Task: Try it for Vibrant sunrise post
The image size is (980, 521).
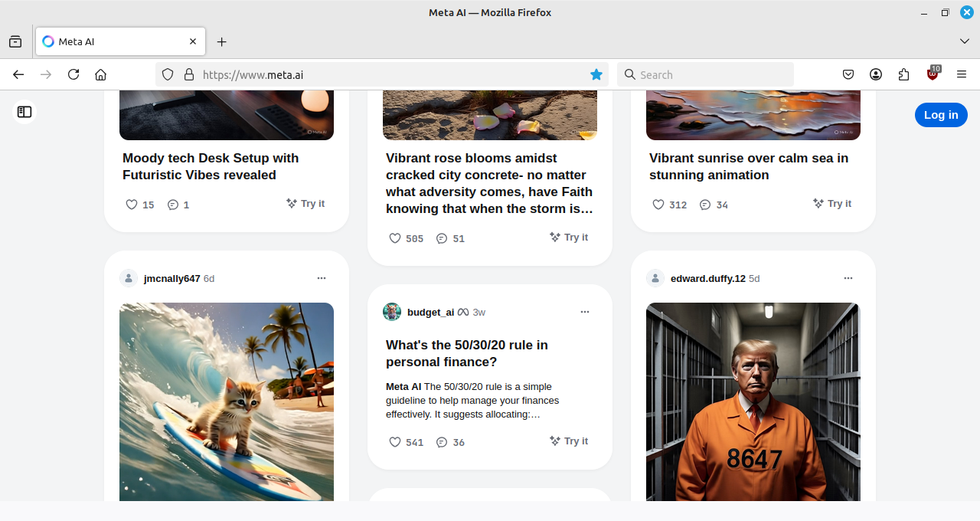Action: pyautogui.click(x=832, y=204)
